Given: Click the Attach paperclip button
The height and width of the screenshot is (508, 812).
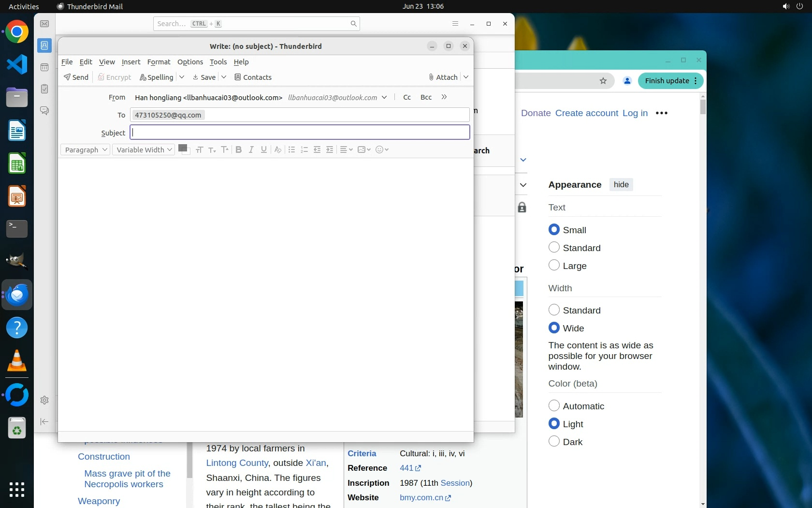Looking at the screenshot, I should click(443, 77).
